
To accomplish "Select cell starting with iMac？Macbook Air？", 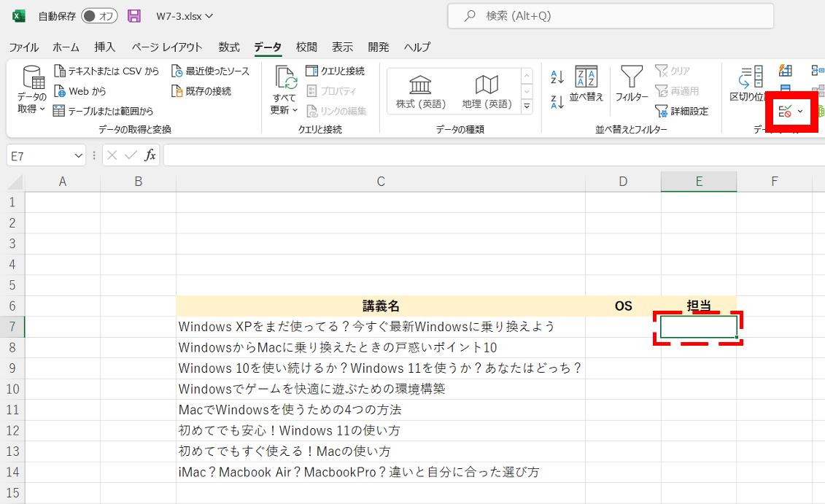I will [x=381, y=473].
